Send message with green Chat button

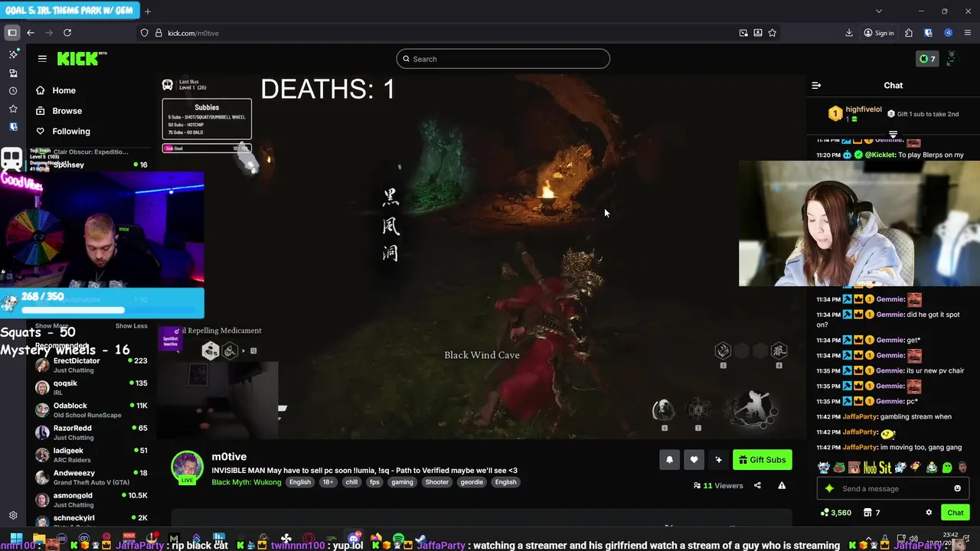pyautogui.click(x=955, y=513)
